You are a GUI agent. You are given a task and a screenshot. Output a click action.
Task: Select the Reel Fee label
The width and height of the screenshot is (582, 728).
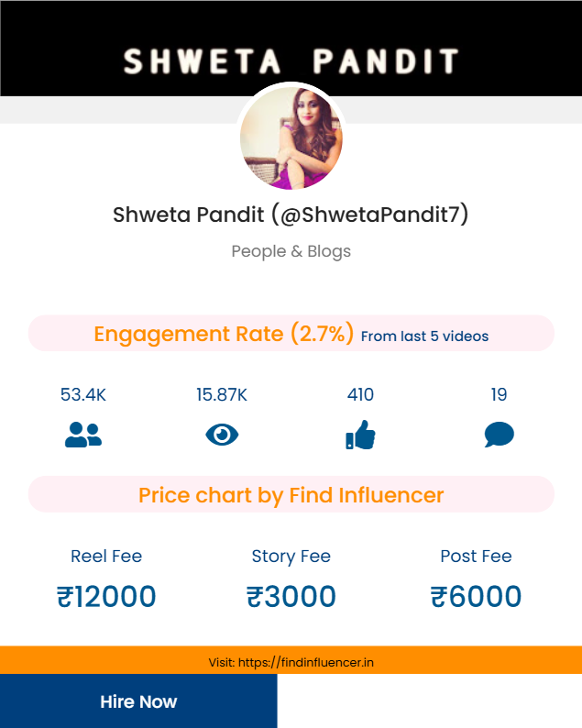[106, 557]
